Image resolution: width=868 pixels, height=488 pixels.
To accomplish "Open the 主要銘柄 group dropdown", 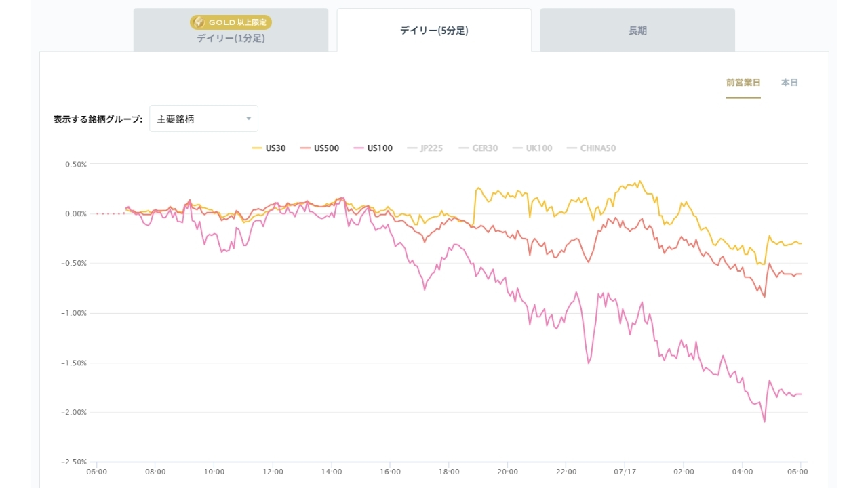I will (203, 119).
